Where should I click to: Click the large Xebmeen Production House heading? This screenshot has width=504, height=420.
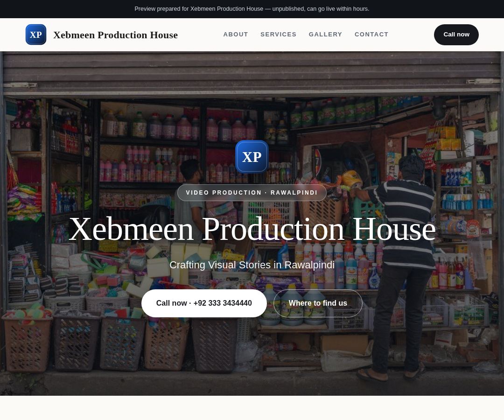[x=252, y=229]
